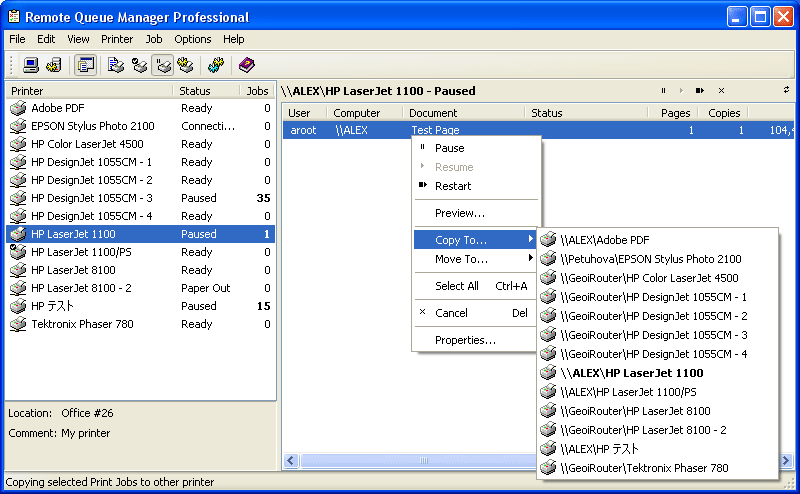This screenshot has height=494, width=800.
Task: Select EPSON Stylus Photo 2100 printer row
Action: [141, 126]
